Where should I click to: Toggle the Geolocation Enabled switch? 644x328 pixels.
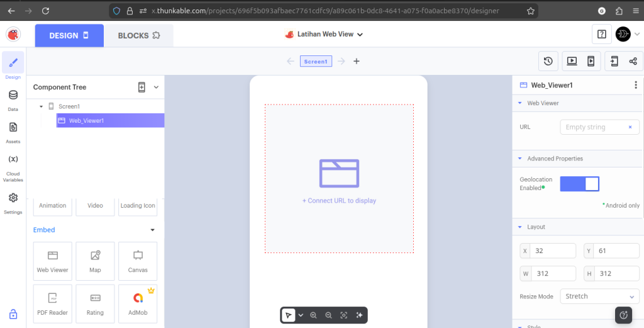[579, 184]
